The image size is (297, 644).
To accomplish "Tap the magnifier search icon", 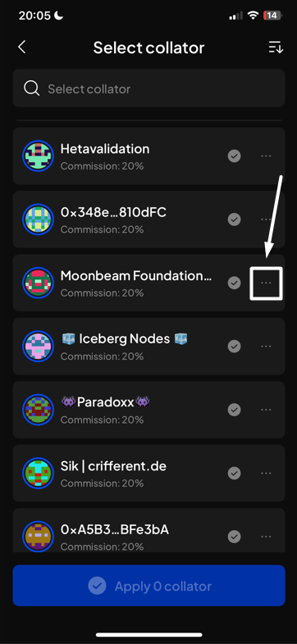I will point(32,88).
